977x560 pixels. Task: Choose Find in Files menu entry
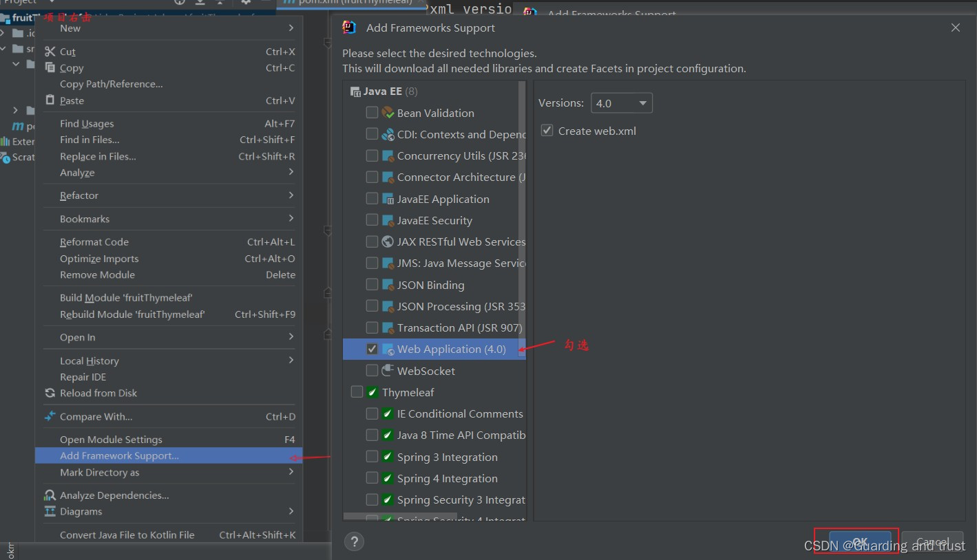[169, 140]
